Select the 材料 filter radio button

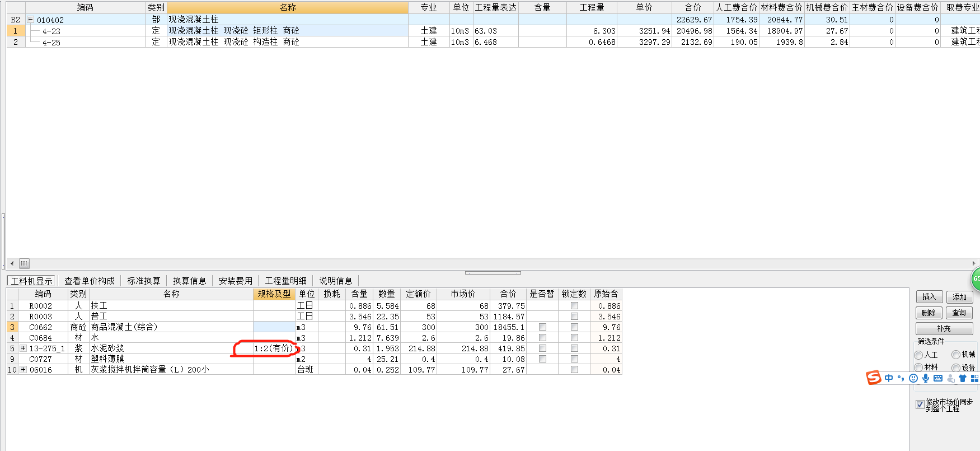918,368
